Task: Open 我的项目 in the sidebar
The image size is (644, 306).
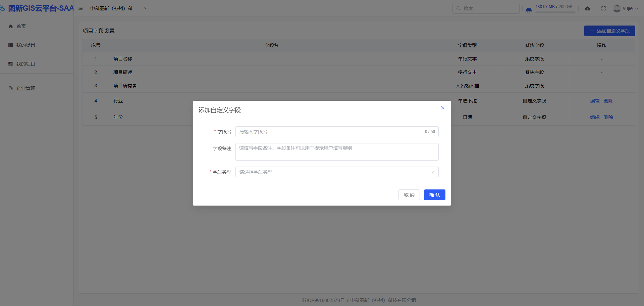Action: (25, 64)
